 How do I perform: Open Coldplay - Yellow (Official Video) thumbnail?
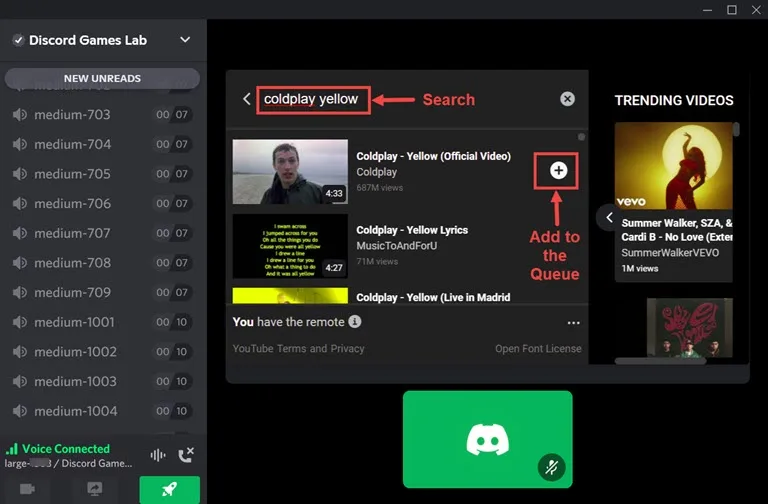click(x=290, y=172)
